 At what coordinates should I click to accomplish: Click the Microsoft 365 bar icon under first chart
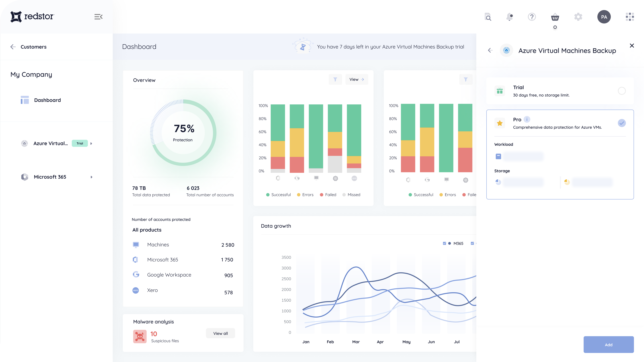[278, 178]
